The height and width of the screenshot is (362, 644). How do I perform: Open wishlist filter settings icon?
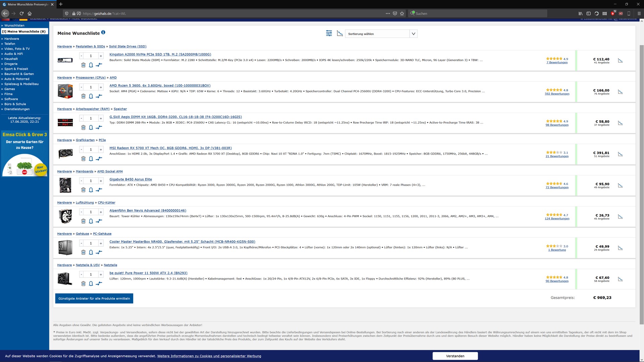[x=329, y=33]
